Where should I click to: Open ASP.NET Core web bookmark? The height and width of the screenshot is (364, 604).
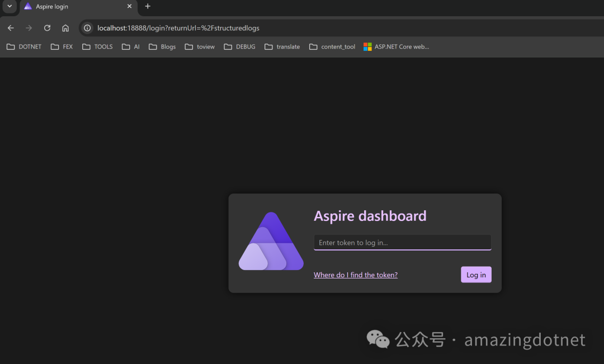397,46
